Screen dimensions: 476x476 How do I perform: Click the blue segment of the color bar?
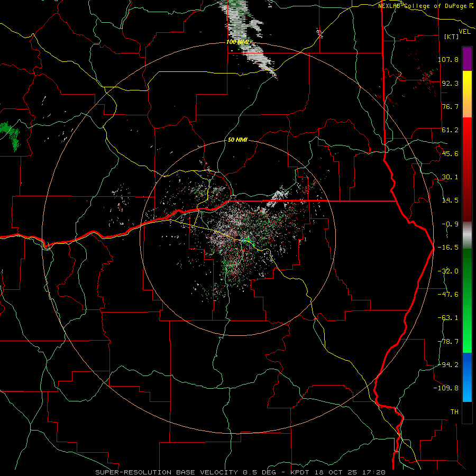pos(467,377)
